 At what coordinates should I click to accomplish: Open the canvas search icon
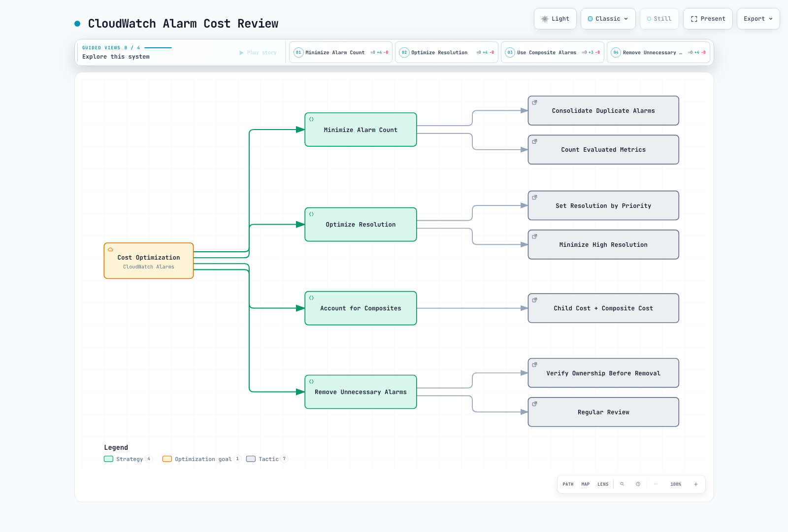(622, 484)
